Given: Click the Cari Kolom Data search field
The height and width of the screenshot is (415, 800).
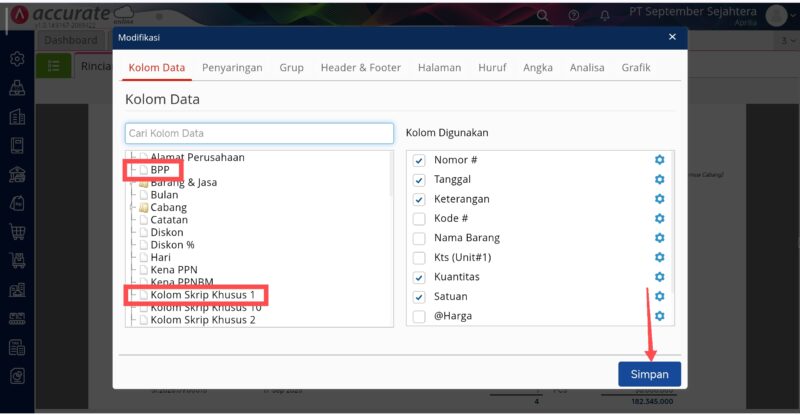Looking at the screenshot, I should pos(259,133).
